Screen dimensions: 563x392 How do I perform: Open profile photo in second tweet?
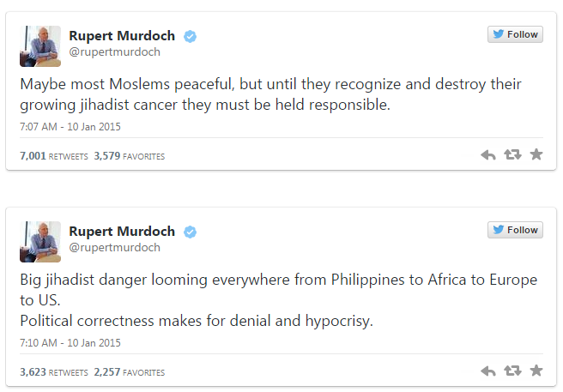pos(40,242)
